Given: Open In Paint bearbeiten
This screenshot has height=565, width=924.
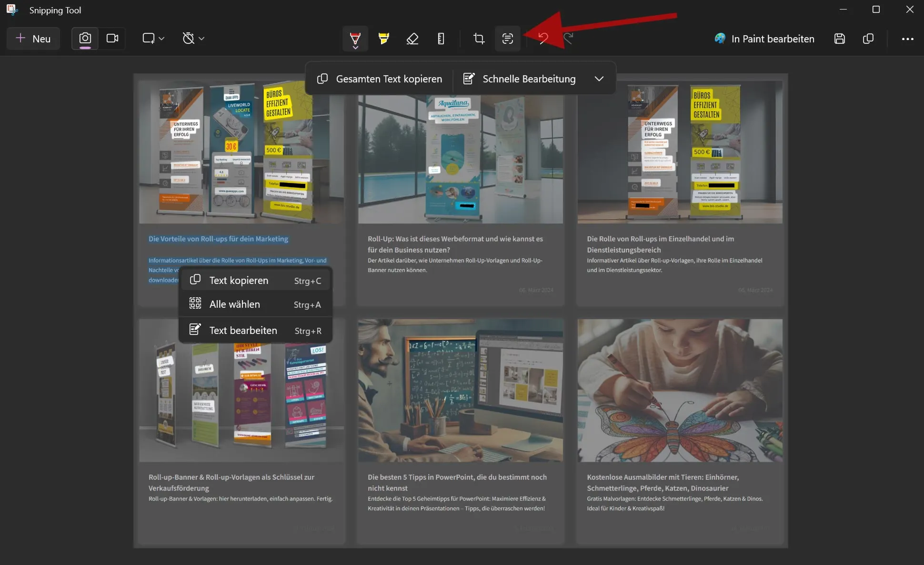Looking at the screenshot, I should tap(764, 39).
